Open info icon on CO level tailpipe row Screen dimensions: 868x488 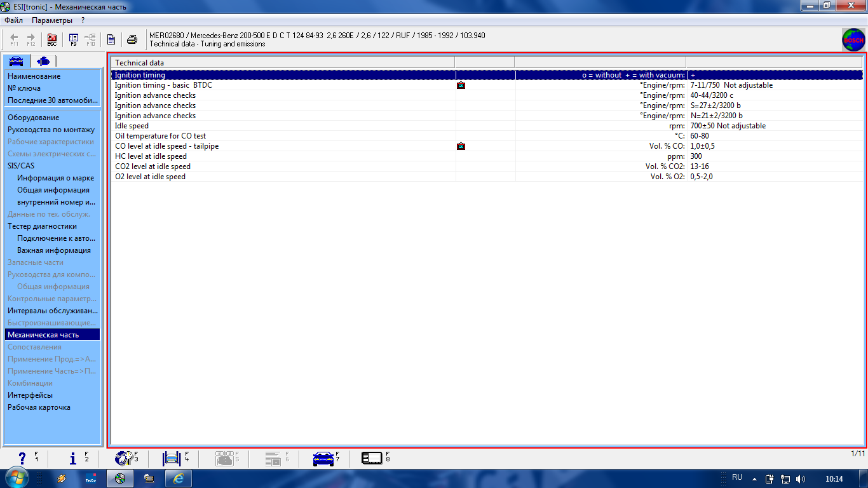tap(461, 146)
